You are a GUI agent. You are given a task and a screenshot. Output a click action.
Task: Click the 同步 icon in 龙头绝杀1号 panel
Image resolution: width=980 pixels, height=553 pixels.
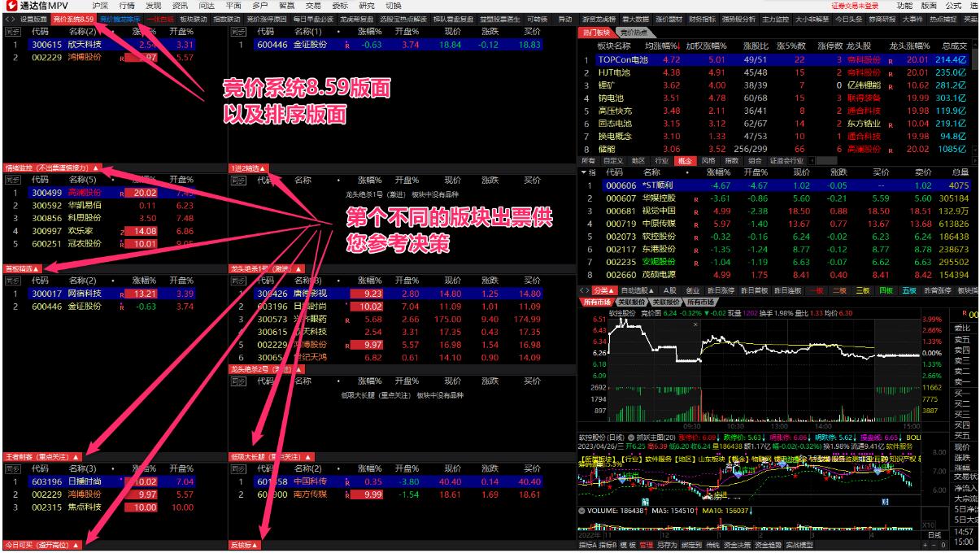239,281
